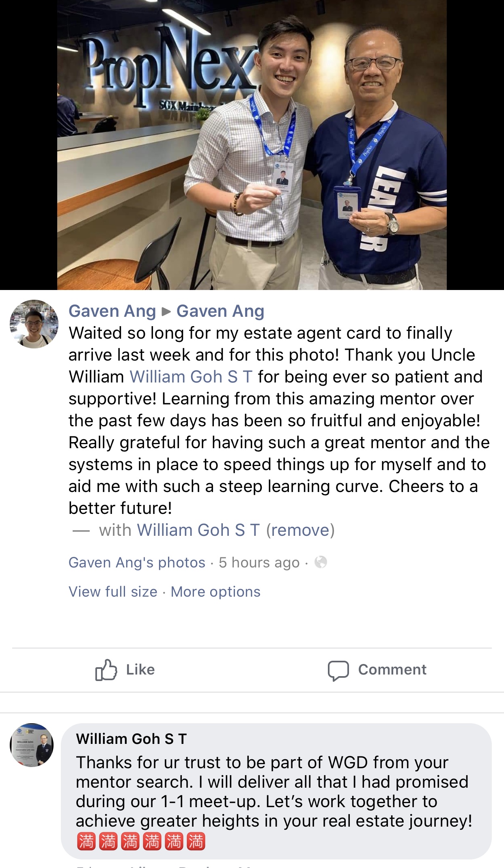This screenshot has height=868, width=504.
Task: Click the Comment speech bubble icon
Action: (x=338, y=670)
